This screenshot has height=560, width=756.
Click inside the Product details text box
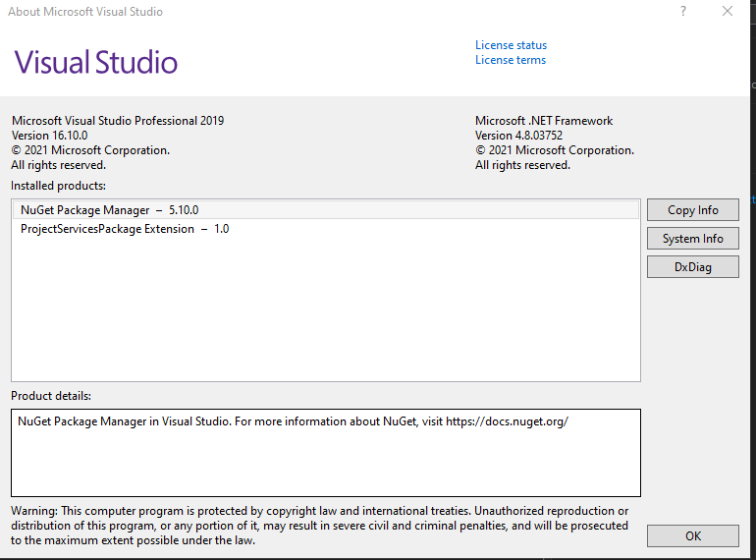pyautogui.click(x=325, y=462)
